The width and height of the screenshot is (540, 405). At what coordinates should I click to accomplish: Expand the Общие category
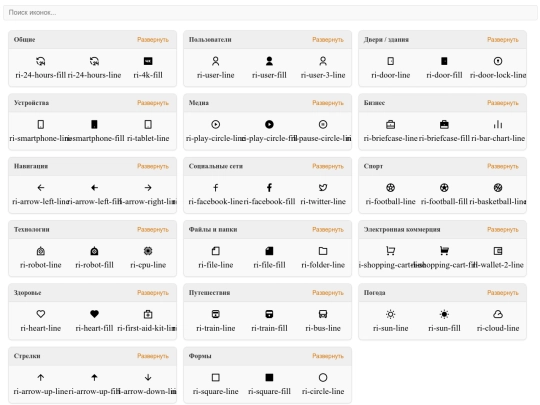153,40
